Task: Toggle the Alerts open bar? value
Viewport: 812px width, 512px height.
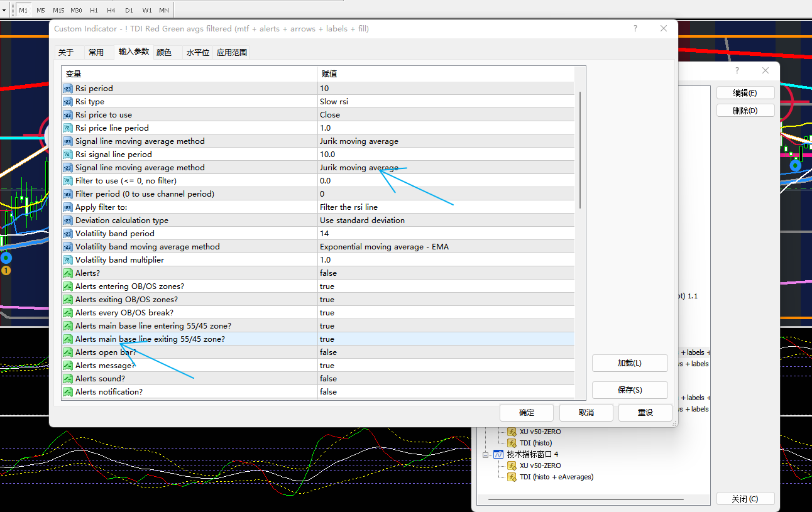Action: point(328,352)
